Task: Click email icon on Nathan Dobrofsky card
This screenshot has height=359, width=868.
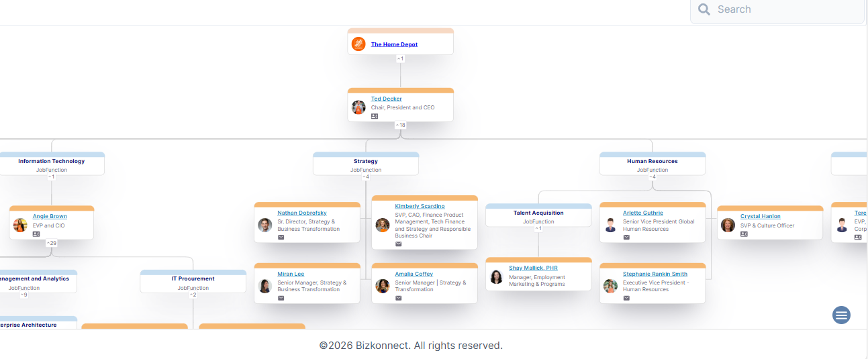Action: click(281, 237)
